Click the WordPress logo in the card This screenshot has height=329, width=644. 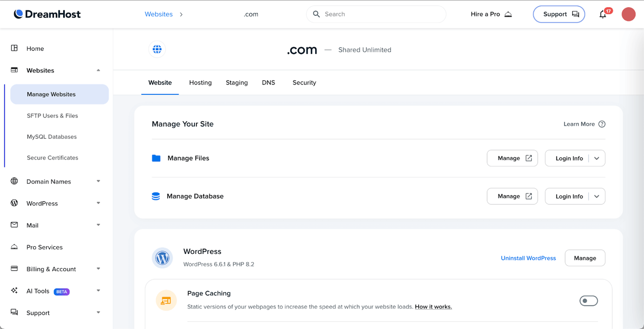pyautogui.click(x=162, y=258)
